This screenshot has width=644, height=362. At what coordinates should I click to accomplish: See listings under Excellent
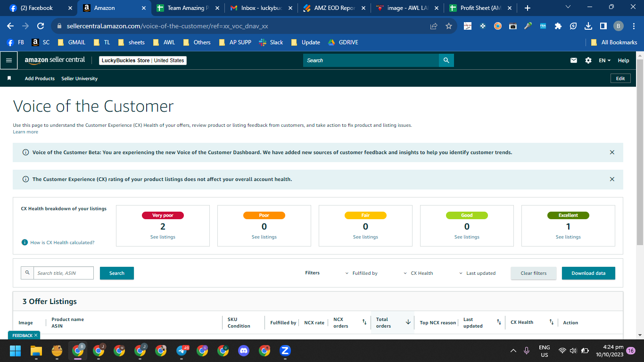point(568,237)
